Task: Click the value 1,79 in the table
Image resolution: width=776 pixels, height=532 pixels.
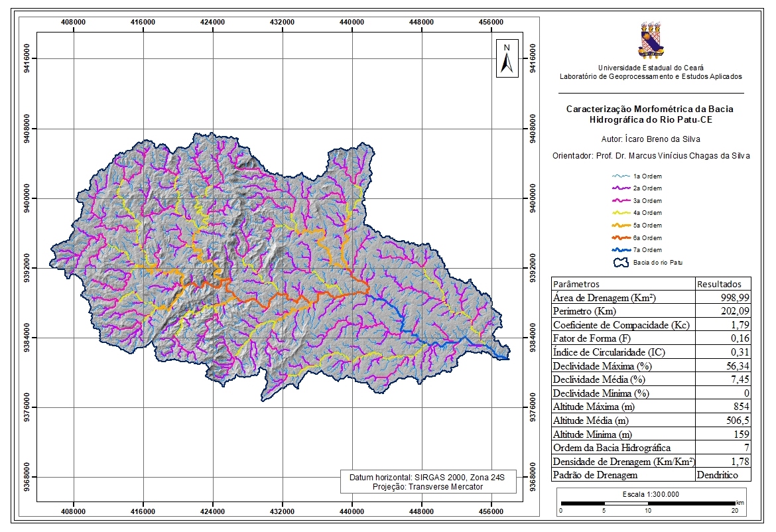Action: click(x=740, y=325)
